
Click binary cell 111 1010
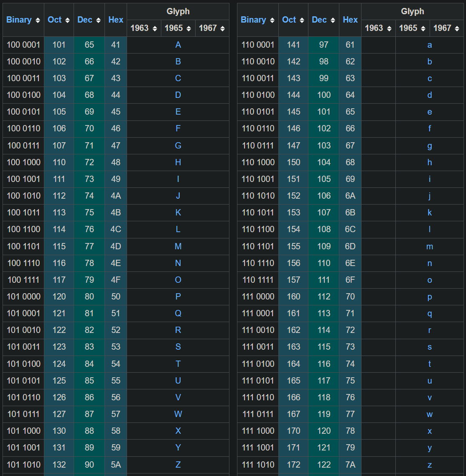(258, 465)
